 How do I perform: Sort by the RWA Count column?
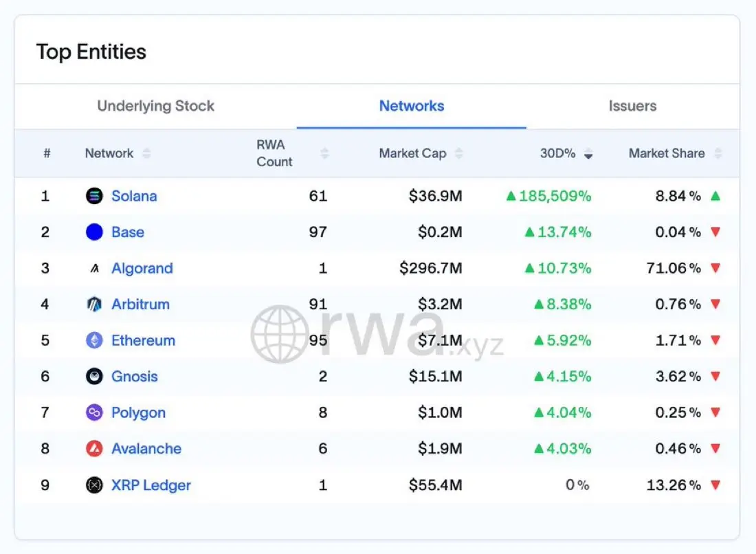point(324,153)
